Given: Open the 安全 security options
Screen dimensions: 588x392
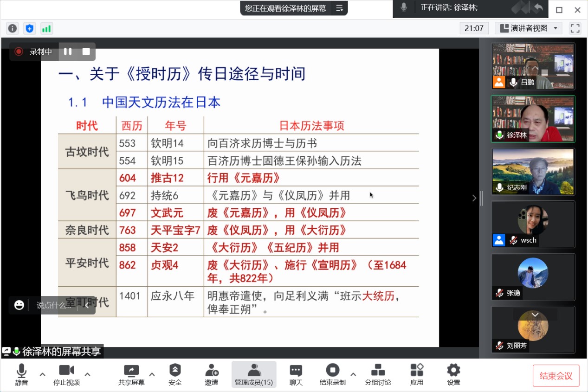Looking at the screenshot, I should pyautogui.click(x=175, y=375).
